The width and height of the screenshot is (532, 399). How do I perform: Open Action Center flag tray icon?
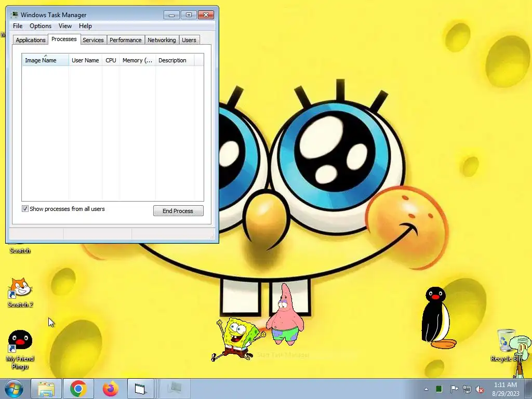(454, 389)
